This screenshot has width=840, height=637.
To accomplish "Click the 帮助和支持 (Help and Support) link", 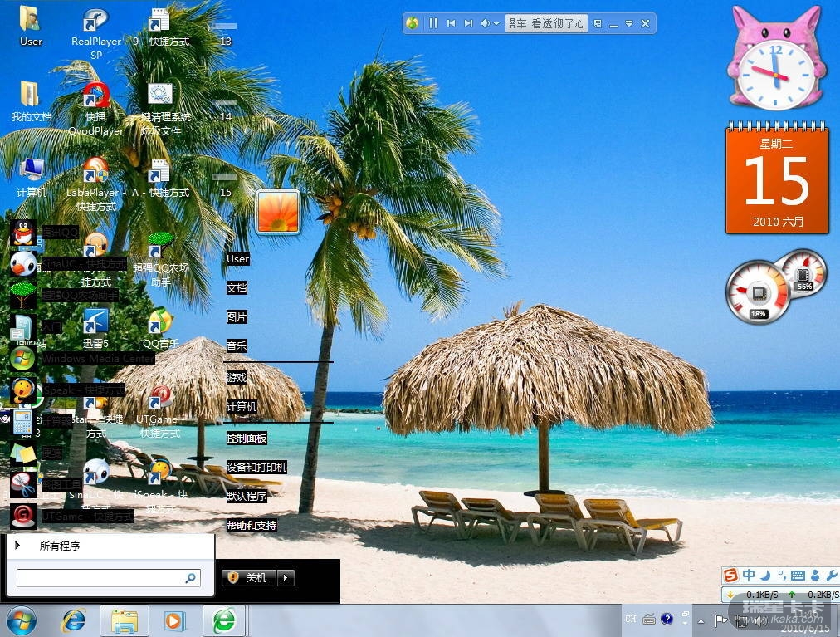I will click(x=252, y=525).
